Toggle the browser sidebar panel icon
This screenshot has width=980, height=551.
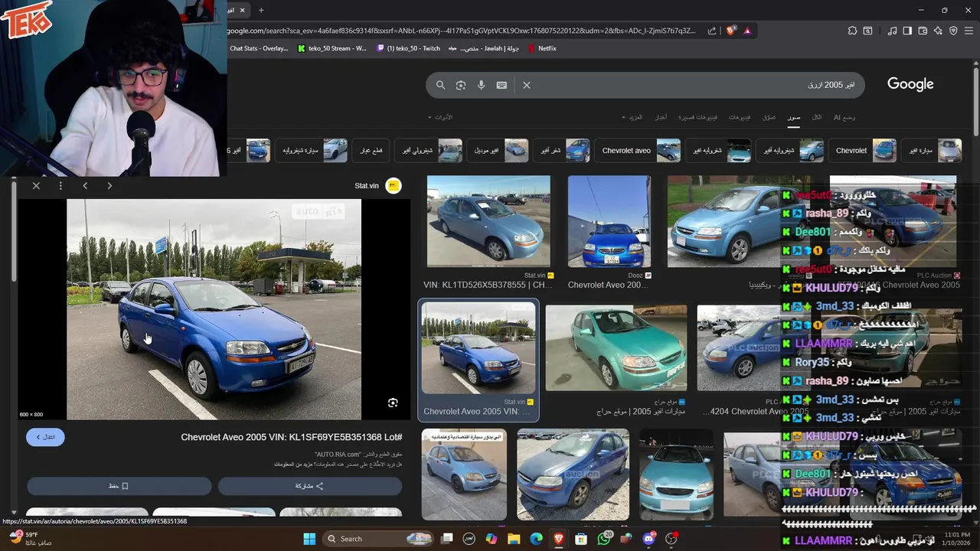[907, 31]
